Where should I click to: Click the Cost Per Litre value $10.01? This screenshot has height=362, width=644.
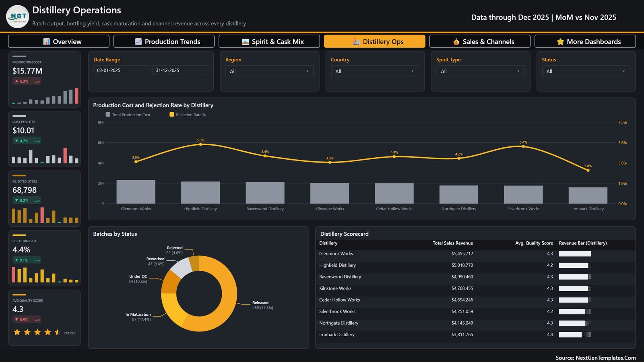tap(23, 130)
